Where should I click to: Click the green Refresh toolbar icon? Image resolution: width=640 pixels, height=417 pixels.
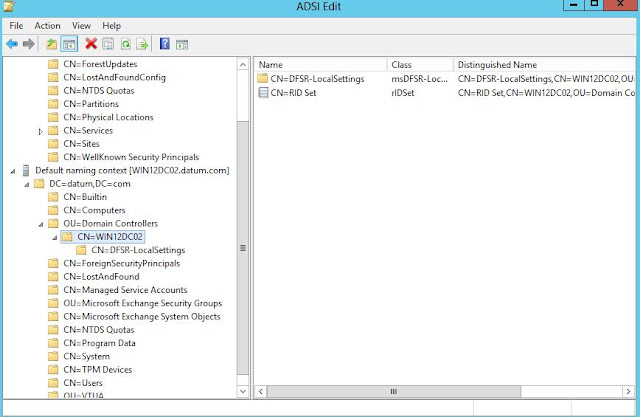(x=126, y=44)
